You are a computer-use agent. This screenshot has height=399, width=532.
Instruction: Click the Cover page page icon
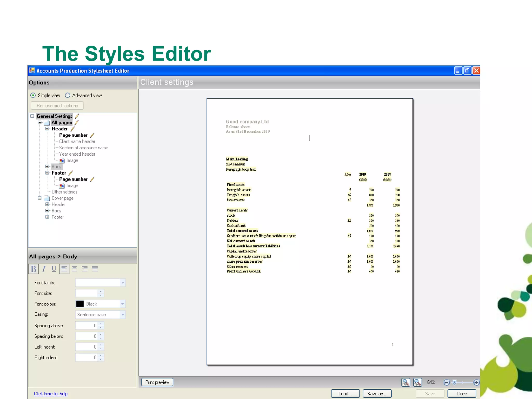pyautogui.click(x=47, y=198)
